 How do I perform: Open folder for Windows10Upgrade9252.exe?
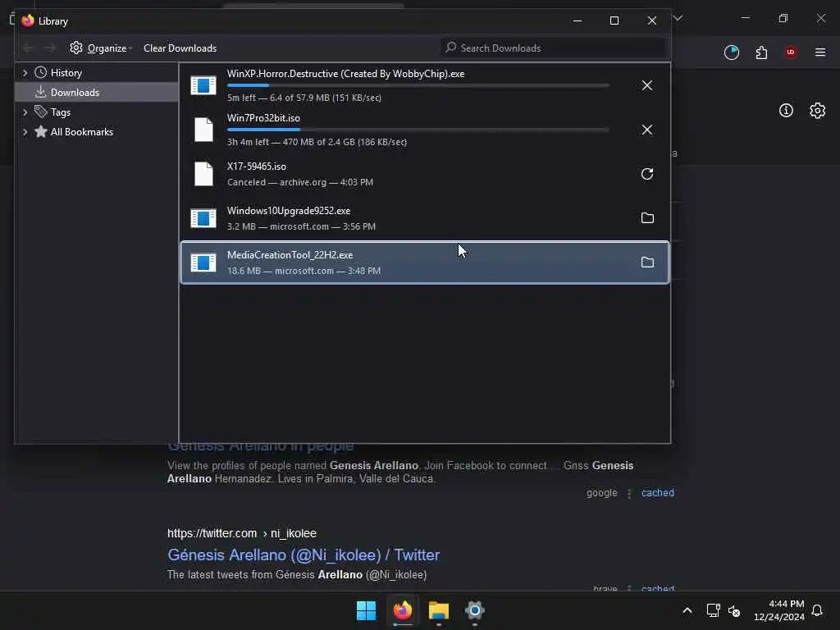pyautogui.click(x=647, y=218)
